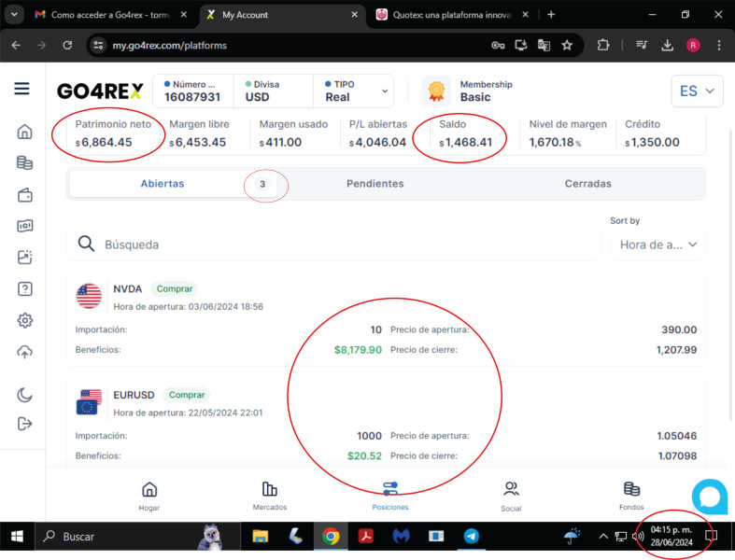Screen dimensions: 735x560
Task: Click the EURUSD profit value $20.52
Action: (x=364, y=455)
